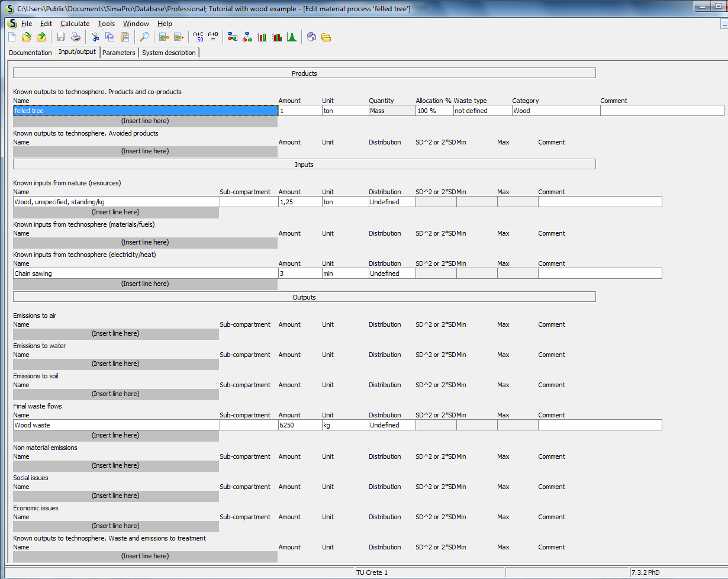Click the '6250' amount cell for Wood waste
Viewport: 728px width, 579px height.
(x=299, y=425)
